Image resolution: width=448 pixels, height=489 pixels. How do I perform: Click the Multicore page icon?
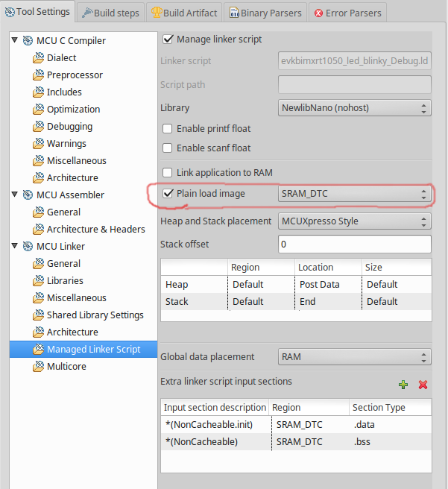coord(38,367)
